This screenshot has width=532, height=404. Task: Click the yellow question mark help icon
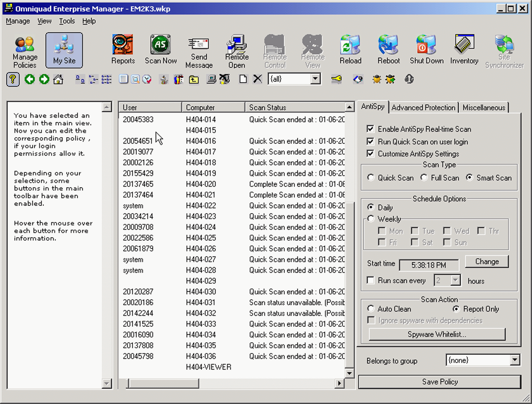coord(13,79)
